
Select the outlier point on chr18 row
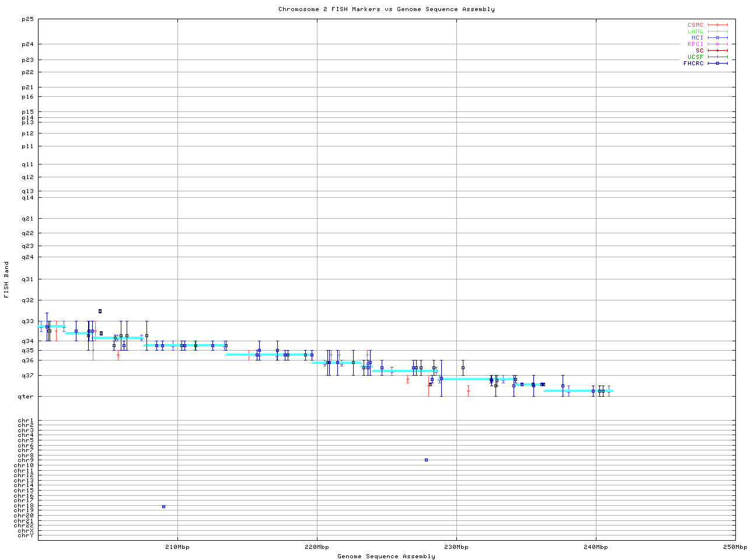point(163,507)
